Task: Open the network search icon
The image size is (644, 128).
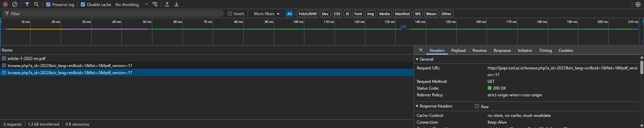Action: [36, 4]
